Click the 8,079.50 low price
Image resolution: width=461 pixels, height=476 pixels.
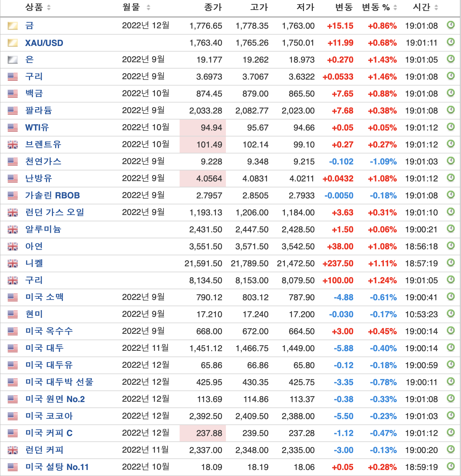(298, 280)
